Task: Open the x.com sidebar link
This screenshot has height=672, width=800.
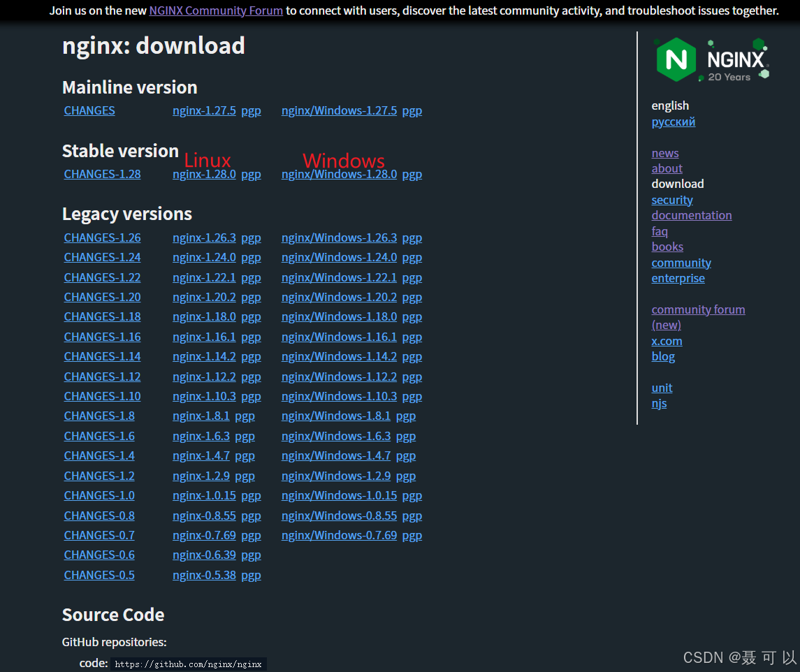Action: click(666, 341)
